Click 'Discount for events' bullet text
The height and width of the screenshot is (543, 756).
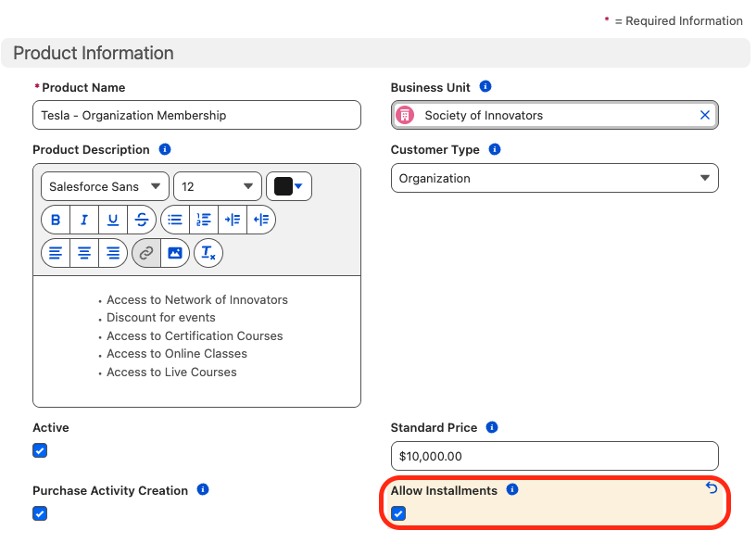(161, 317)
